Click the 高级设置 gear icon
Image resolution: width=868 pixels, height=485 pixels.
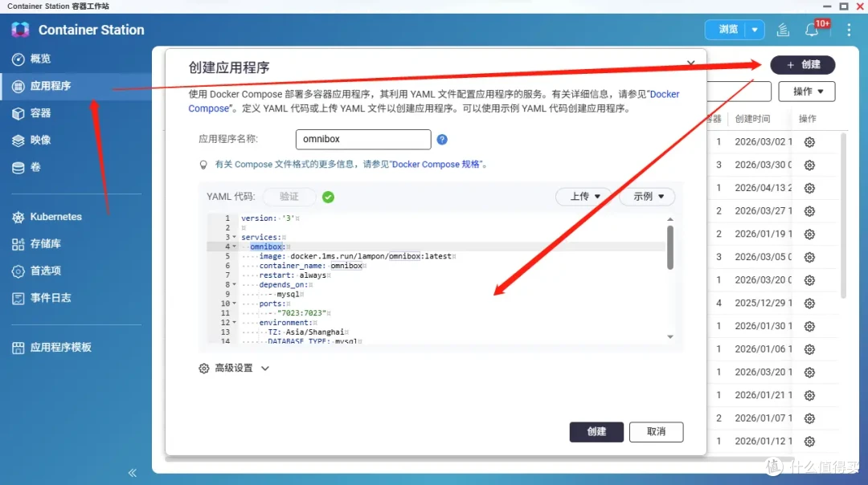click(x=203, y=369)
